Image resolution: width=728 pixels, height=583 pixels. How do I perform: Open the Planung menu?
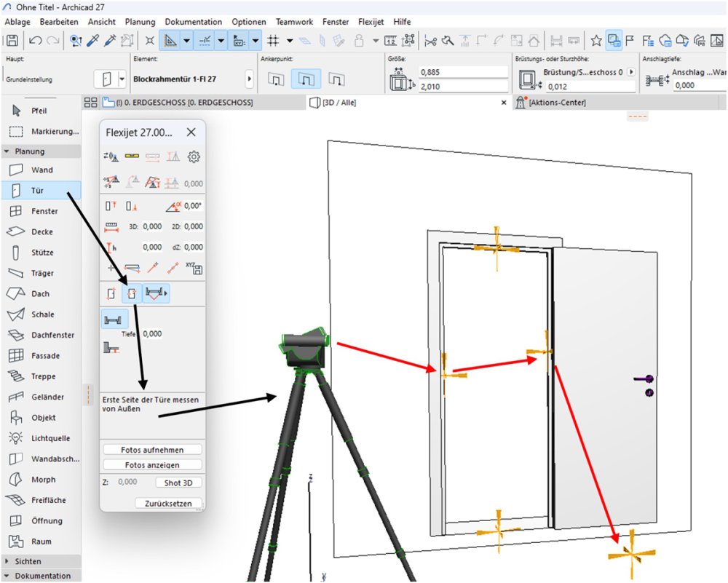coord(140,22)
